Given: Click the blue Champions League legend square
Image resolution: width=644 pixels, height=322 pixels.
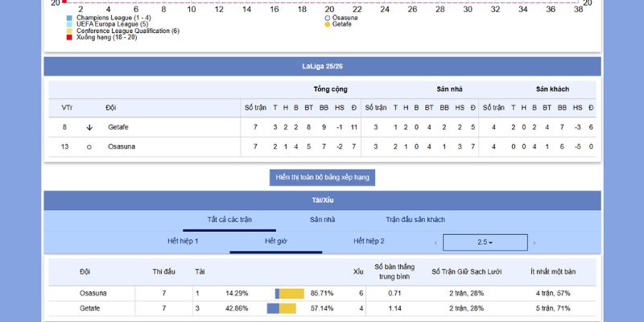Looking at the screenshot, I should coord(69,18).
